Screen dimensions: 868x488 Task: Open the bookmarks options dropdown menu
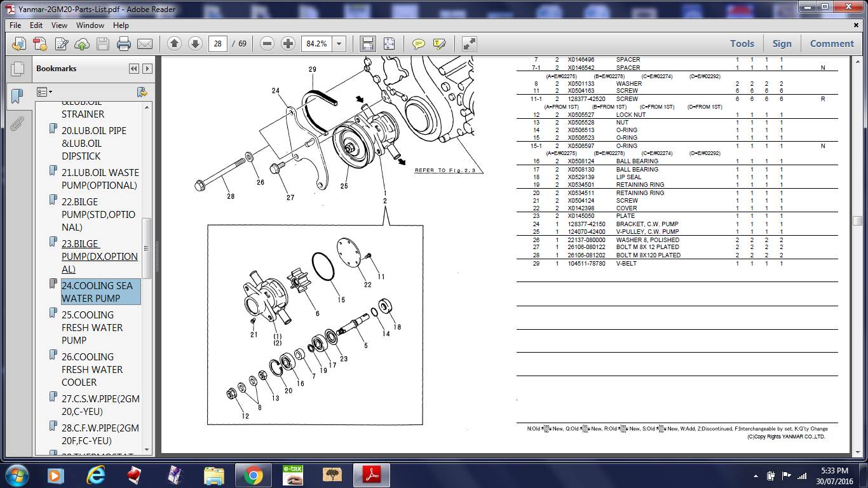point(44,92)
